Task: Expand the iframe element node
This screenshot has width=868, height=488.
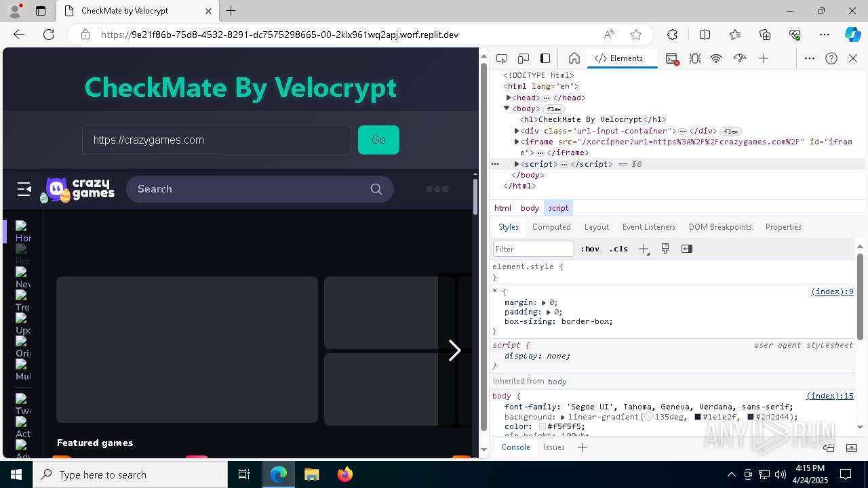Action: pyautogui.click(x=517, y=142)
